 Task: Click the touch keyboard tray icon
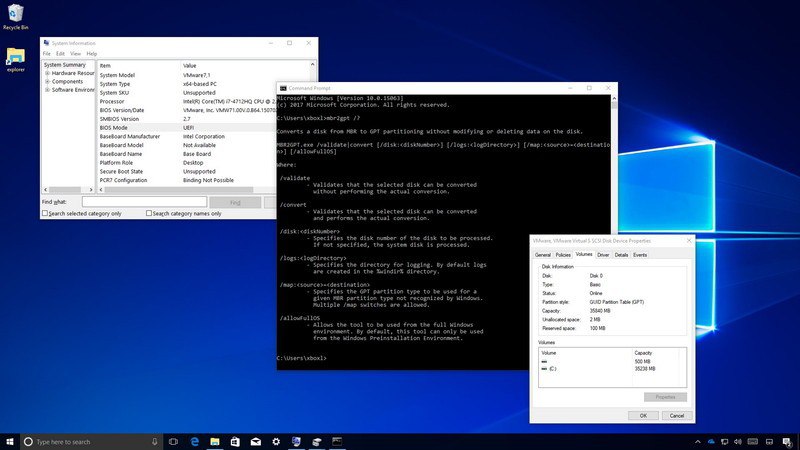tap(753, 442)
